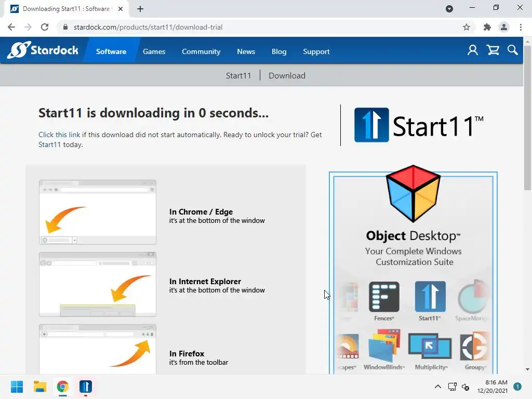Click 'Click this link' to start download
The image size is (532, 399).
pyautogui.click(x=59, y=135)
